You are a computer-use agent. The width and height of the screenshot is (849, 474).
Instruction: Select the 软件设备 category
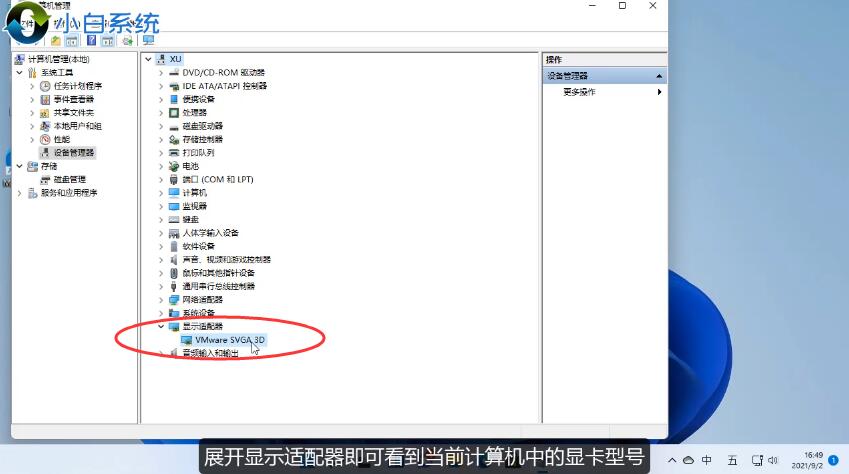[x=198, y=246]
